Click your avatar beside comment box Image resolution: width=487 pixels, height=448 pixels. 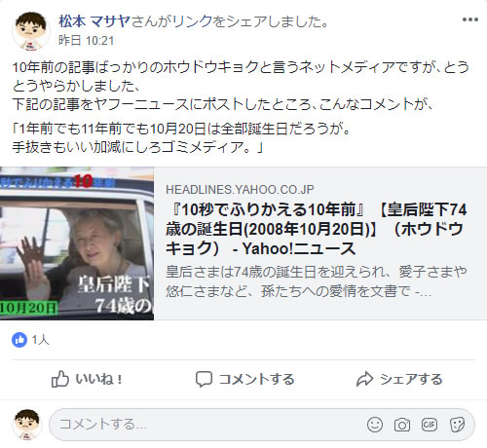pyautogui.click(x=27, y=424)
